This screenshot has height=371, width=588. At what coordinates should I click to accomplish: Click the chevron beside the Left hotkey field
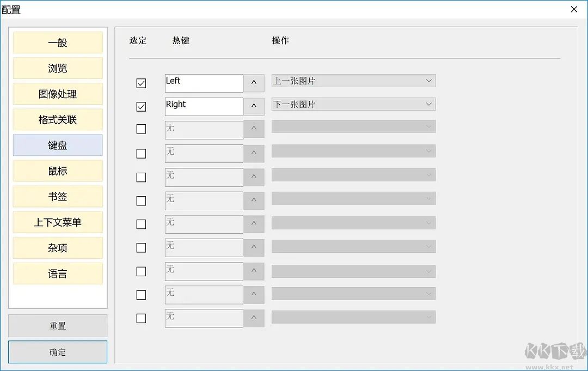click(x=254, y=83)
